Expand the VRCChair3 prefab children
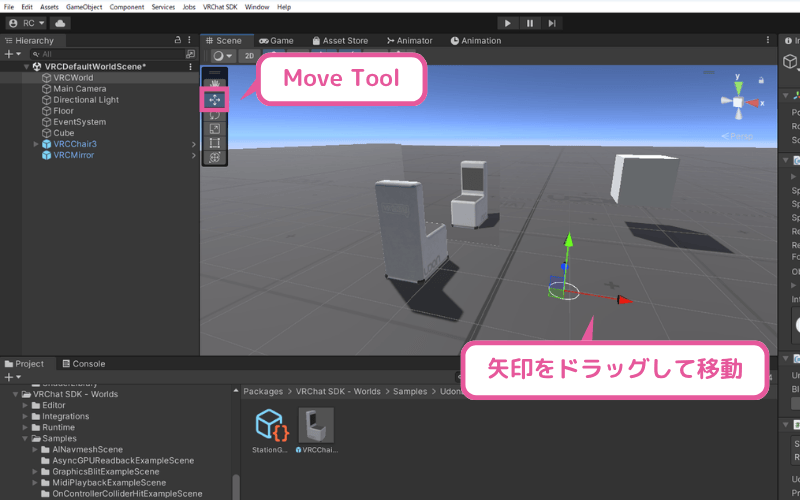 click(36, 144)
